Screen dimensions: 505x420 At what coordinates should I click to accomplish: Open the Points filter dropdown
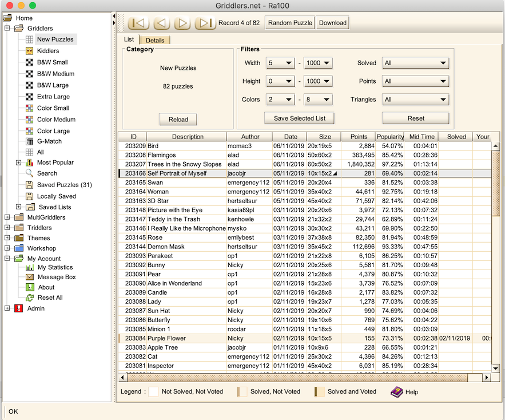click(x=415, y=81)
